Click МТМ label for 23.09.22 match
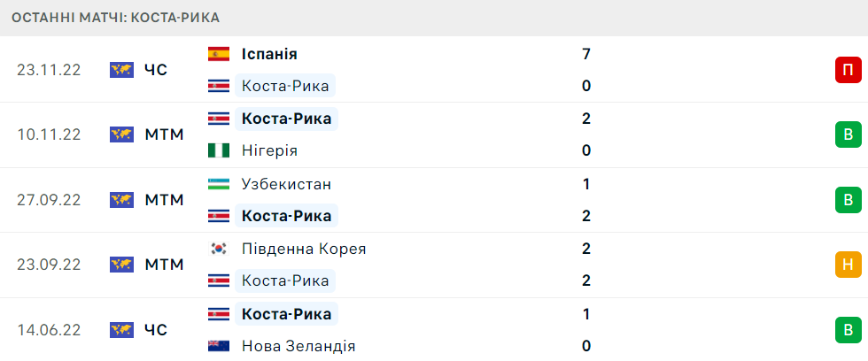The height and width of the screenshot is (361, 868). tap(164, 265)
